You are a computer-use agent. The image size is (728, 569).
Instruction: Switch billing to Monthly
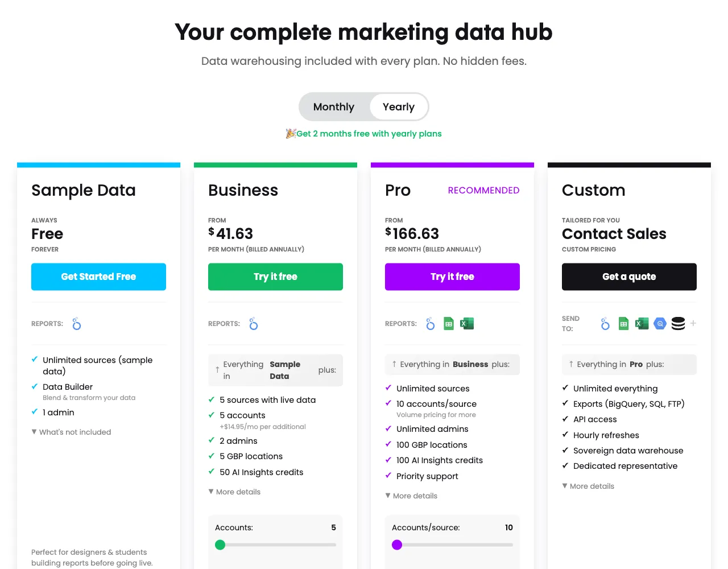[333, 106]
